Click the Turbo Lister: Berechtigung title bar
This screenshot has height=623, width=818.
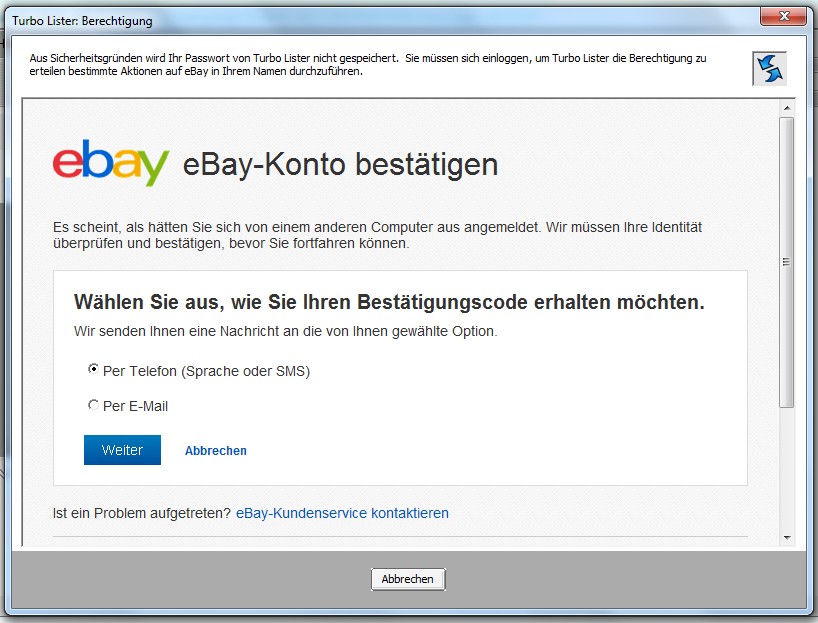pyautogui.click(x=300, y=17)
